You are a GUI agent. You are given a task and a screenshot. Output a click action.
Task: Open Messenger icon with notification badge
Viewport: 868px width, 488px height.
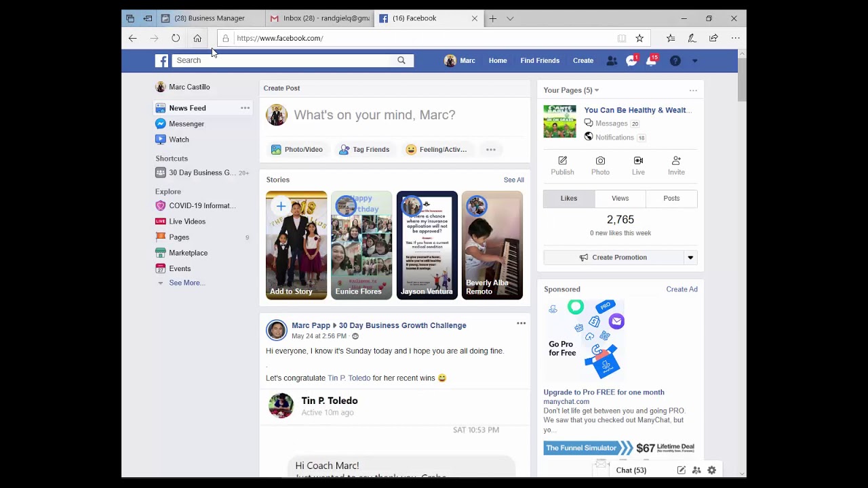[632, 60]
